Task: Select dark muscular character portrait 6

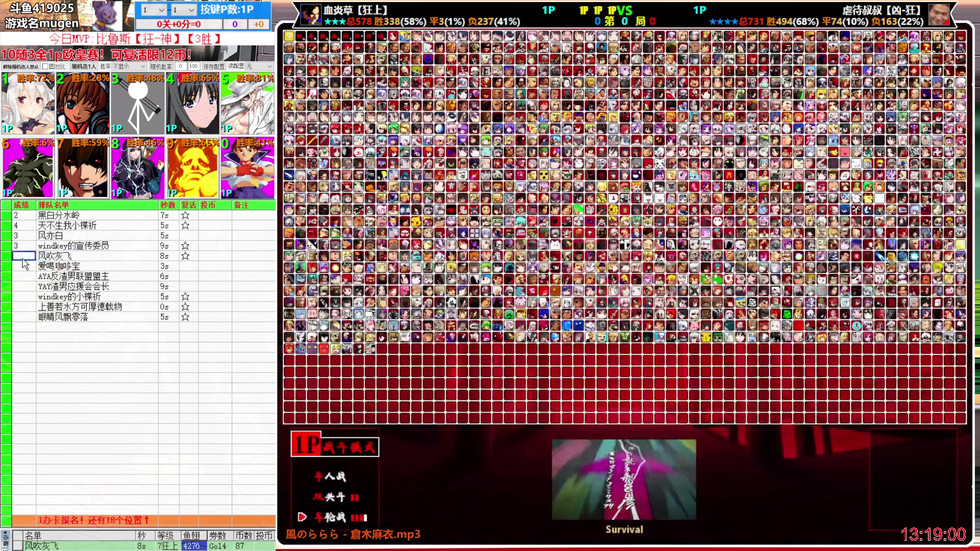Action: tap(28, 168)
